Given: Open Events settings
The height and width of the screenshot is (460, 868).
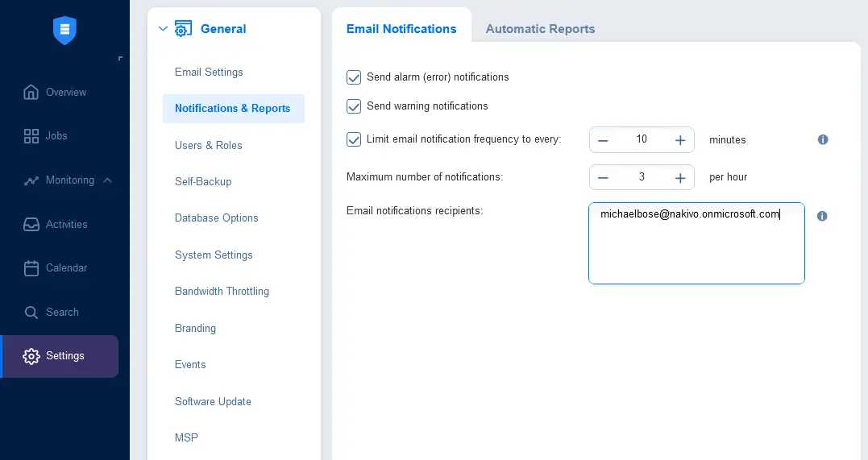Looking at the screenshot, I should point(190,365).
